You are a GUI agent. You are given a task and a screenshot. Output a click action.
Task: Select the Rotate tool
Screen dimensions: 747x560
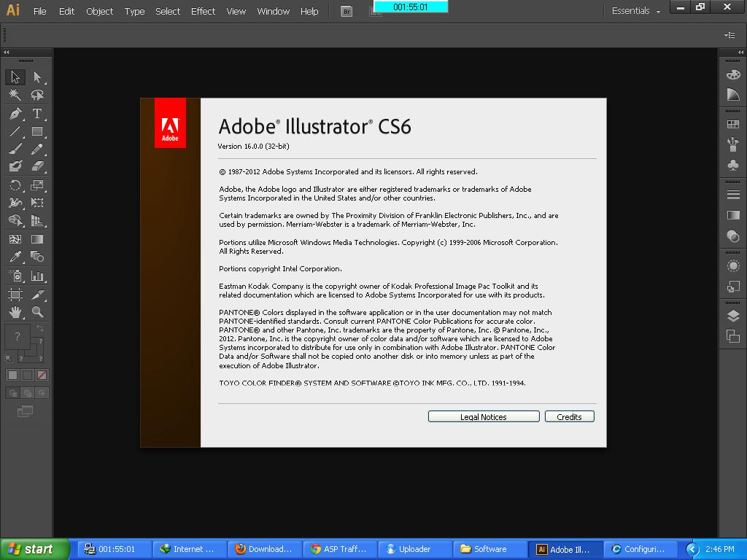click(15, 185)
